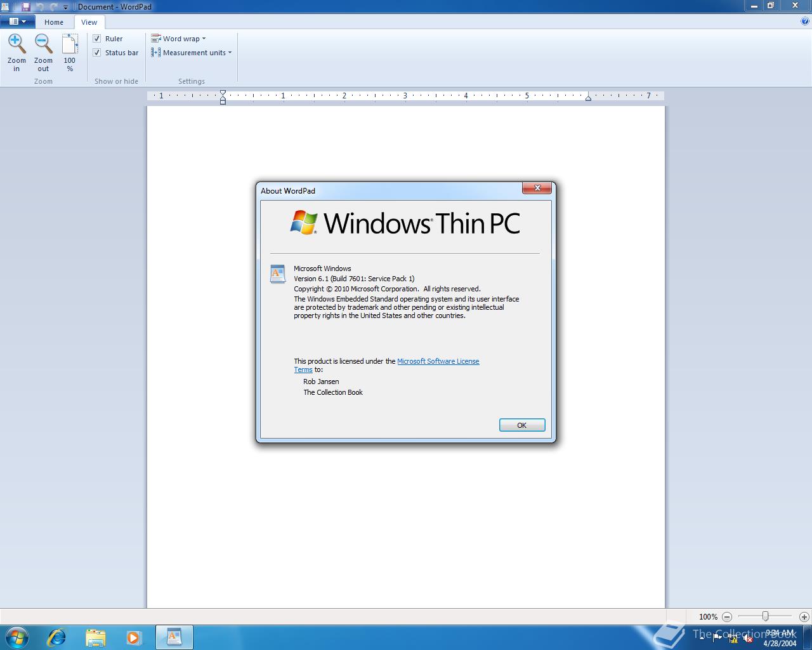Click the status bar zoom in plus button

click(804, 616)
